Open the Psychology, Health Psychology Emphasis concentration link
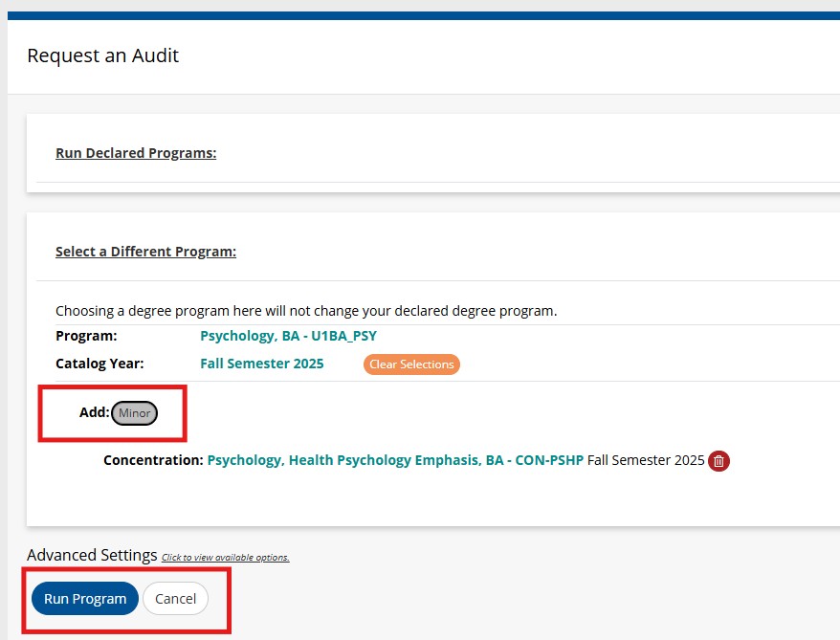Image resolution: width=840 pixels, height=640 pixels. [395, 460]
